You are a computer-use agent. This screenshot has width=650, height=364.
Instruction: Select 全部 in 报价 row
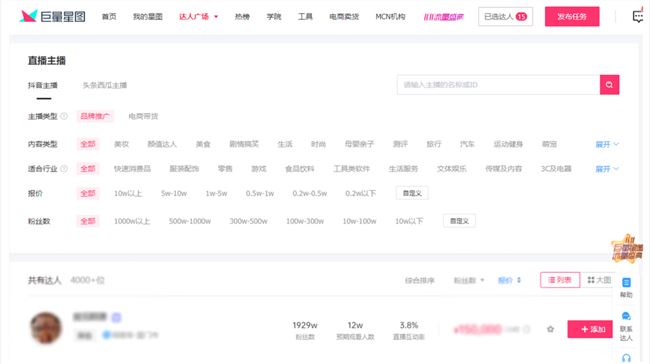[x=88, y=193]
